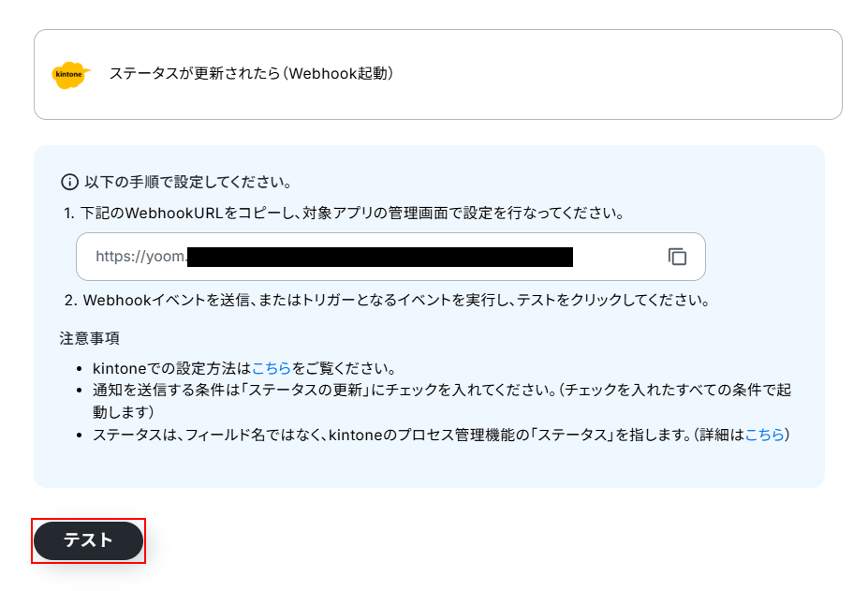The width and height of the screenshot is (868, 591).
Task: Open the 詳細は こちら link about status
Action: click(764, 435)
